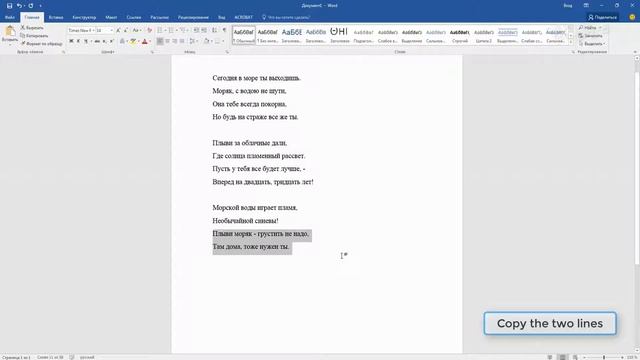Justify the paragraph text
Screen dimensions: 640x360
182,41
